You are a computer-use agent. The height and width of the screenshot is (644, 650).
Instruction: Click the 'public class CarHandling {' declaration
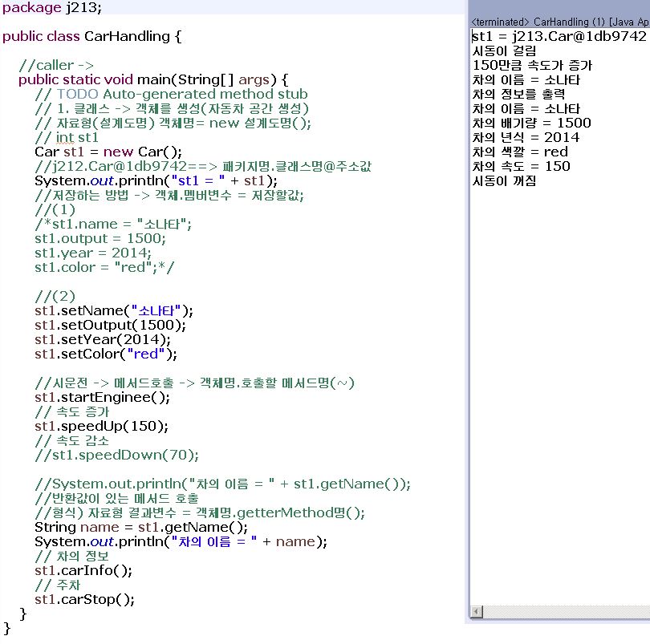[x=91, y=36]
